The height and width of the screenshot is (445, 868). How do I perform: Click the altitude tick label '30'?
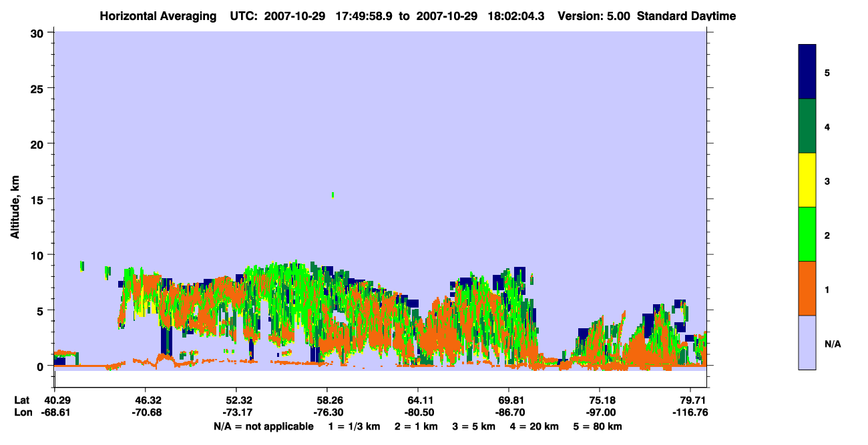tap(39, 32)
